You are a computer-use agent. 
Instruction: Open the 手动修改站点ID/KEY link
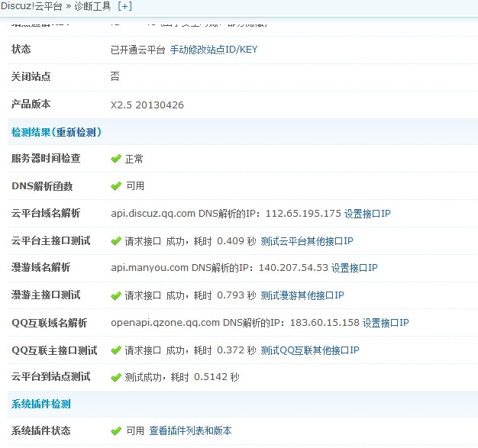point(214,50)
